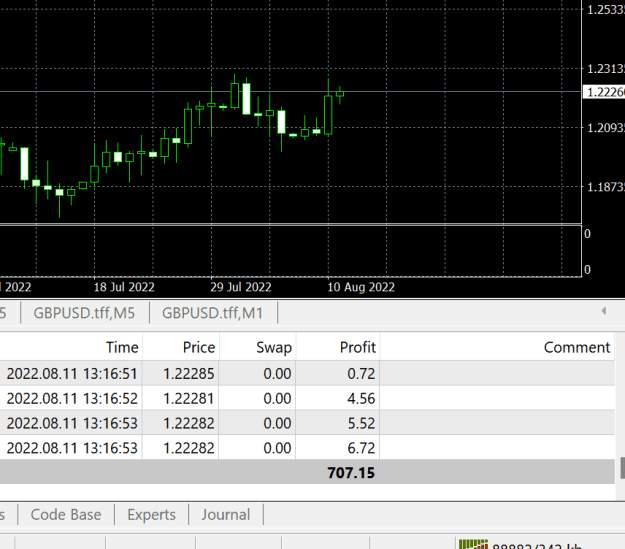
Task: Click the 10 Aug 2022 date label
Action: [361, 287]
